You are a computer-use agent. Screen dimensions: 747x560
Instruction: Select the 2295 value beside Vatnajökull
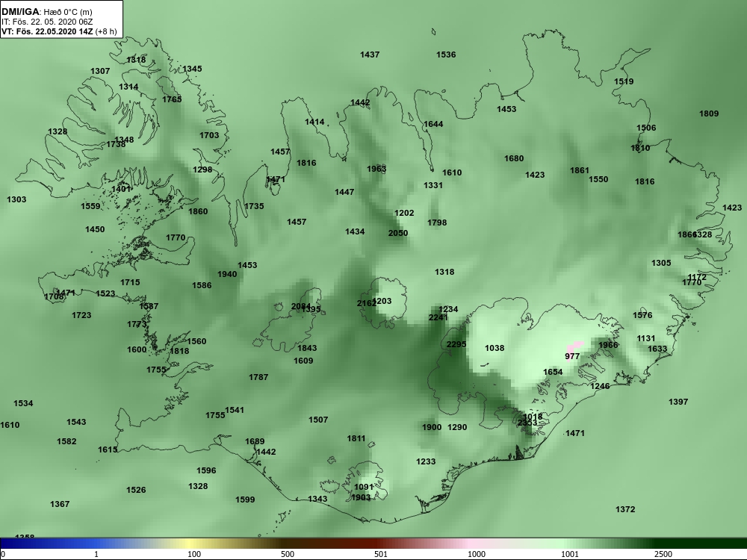[456, 345]
